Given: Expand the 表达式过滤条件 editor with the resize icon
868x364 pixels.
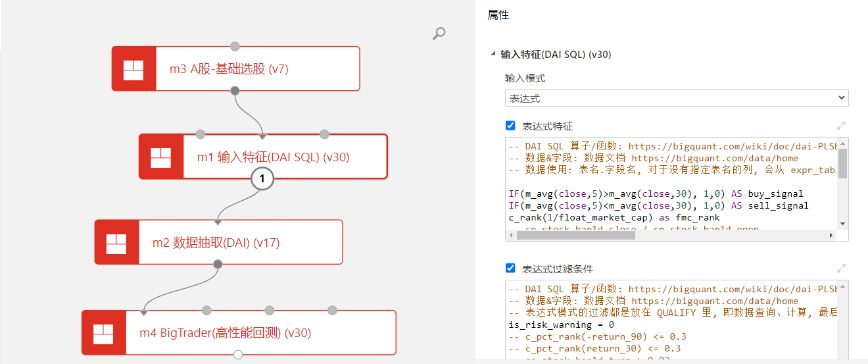Looking at the screenshot, I should [x=841, y=269].
